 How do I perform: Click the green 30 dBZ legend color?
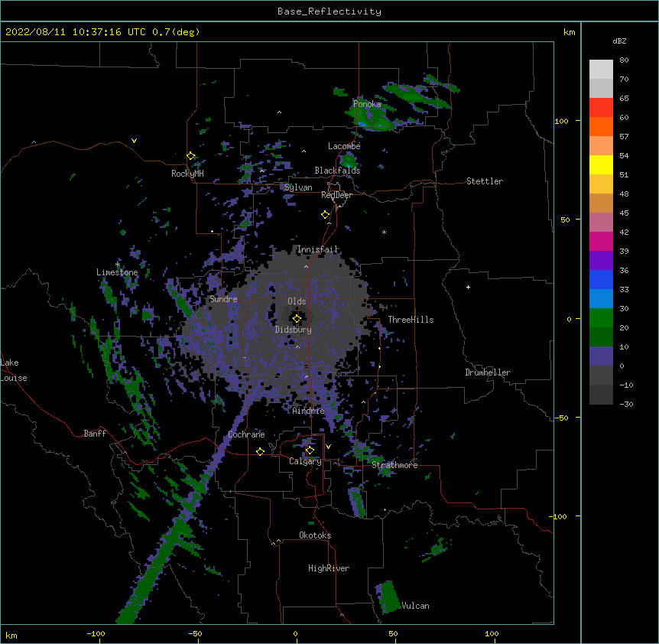pyautogui.click(x=601, y=318)
